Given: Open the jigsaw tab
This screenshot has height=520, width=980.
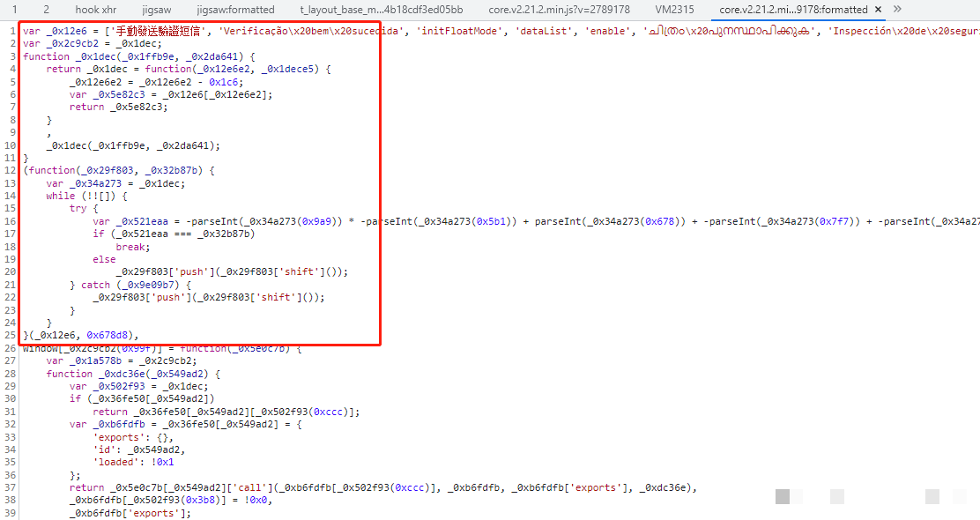Looking at the screenshot, I should click(x=157, y=10).
